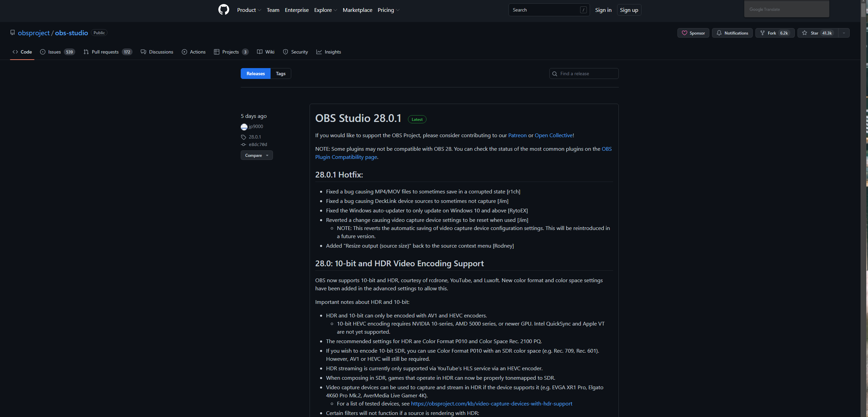Click the GitHub Octocat logo
868x417 pixels.
223,10
